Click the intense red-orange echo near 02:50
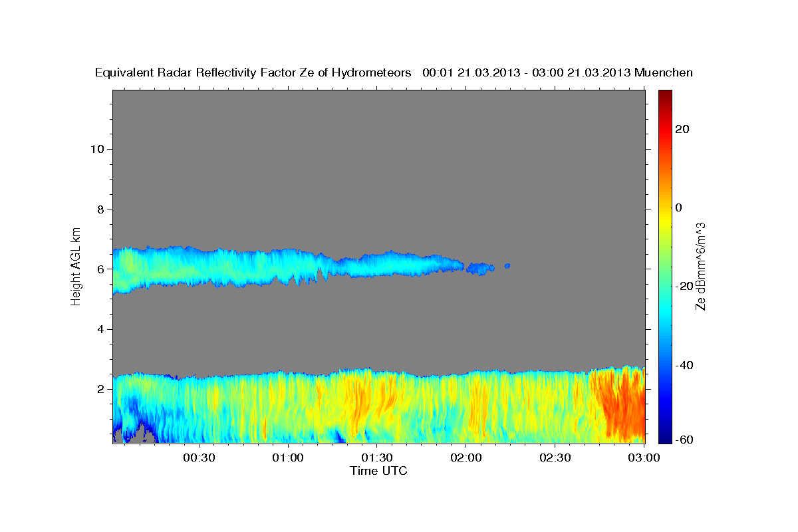798x532 pixels. tap(622, 406)
